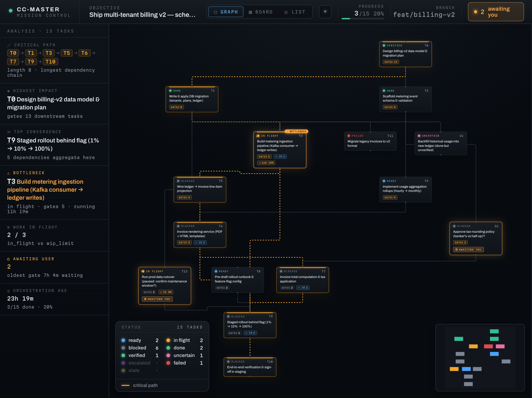
Task: Select the T10 End-to-end verification node
Action: pos(250,367)
